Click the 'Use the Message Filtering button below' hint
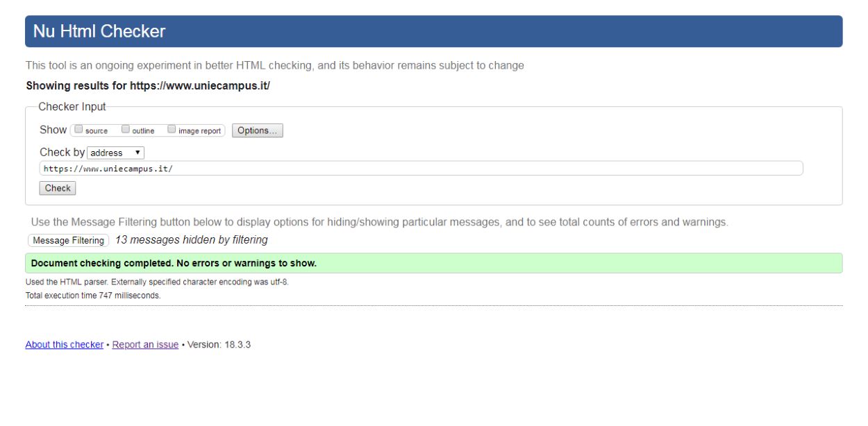This screenshot has width=868, height=426. click(380, 223)
